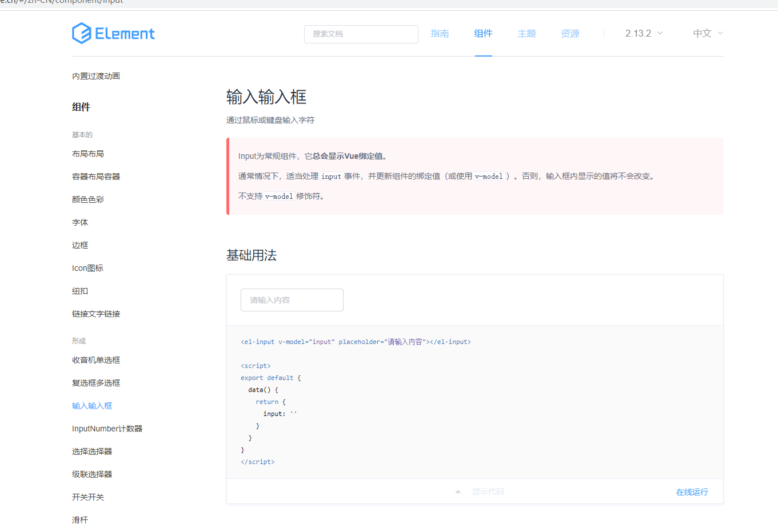
Task: Click the 通过鼠标或键盘输入字符 description
Action: 270,120
